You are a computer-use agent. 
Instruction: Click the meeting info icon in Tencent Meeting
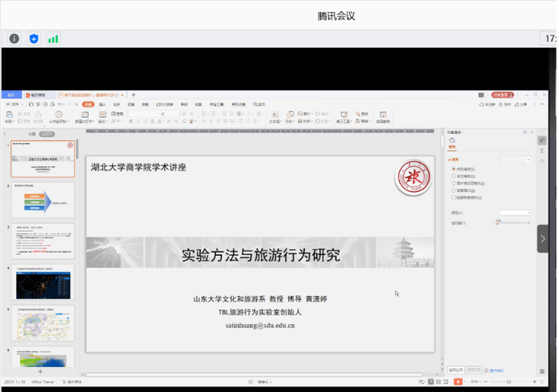(15, 38)
